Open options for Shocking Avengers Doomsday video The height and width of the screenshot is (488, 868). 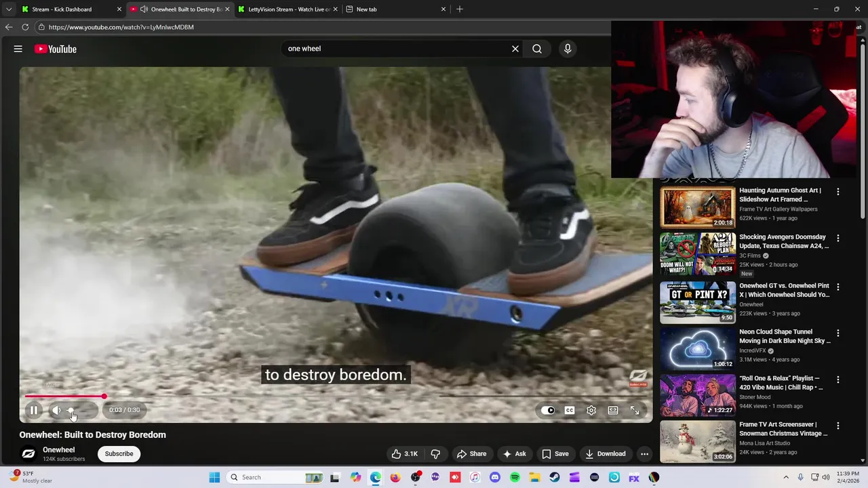point(838,238)
